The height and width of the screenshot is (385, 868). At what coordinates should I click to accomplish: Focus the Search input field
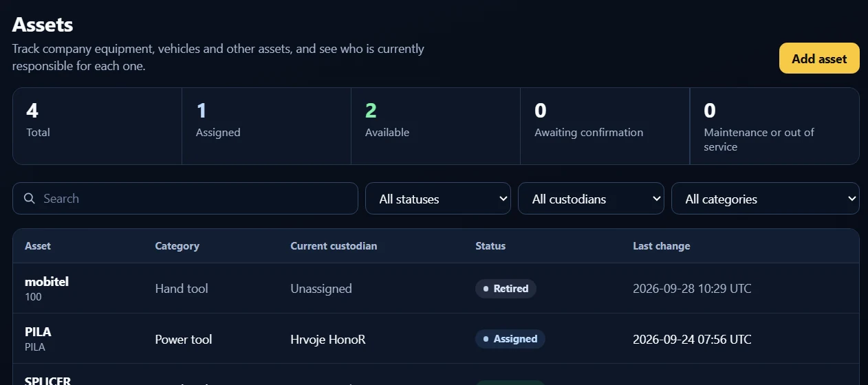tap(186, 199)
